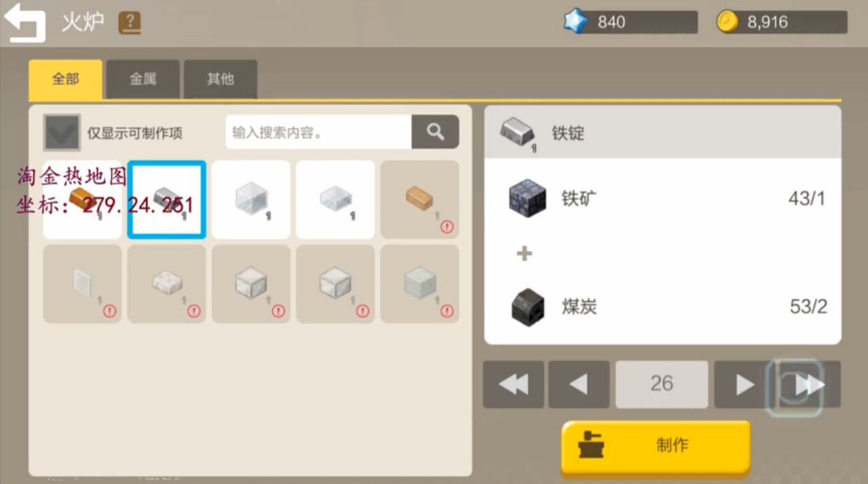Select the highlighted iron ingot recipe
This screenshot has height=484, width=868.
click(167, 199)
